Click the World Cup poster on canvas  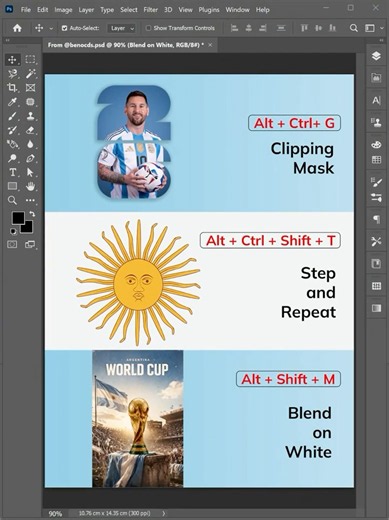click(138, 419)
